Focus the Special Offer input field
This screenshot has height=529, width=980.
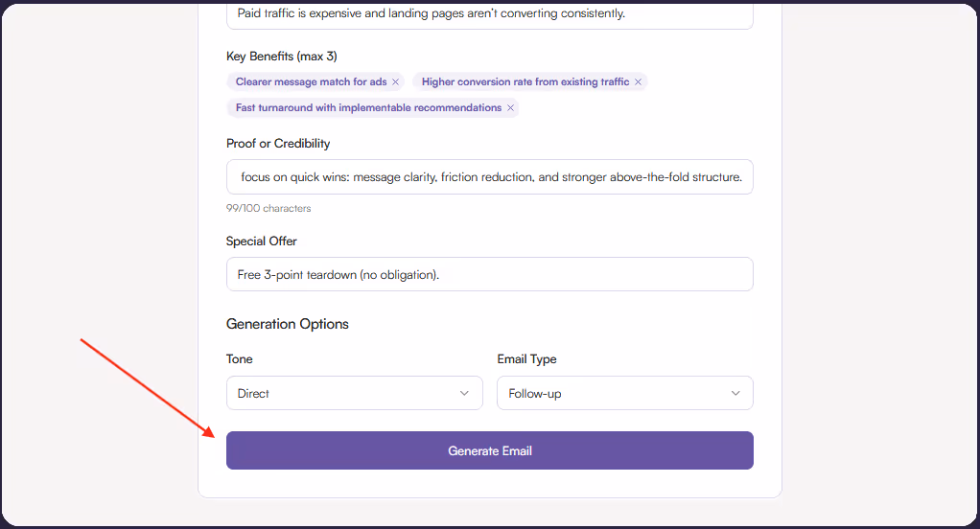pos(489,274)
